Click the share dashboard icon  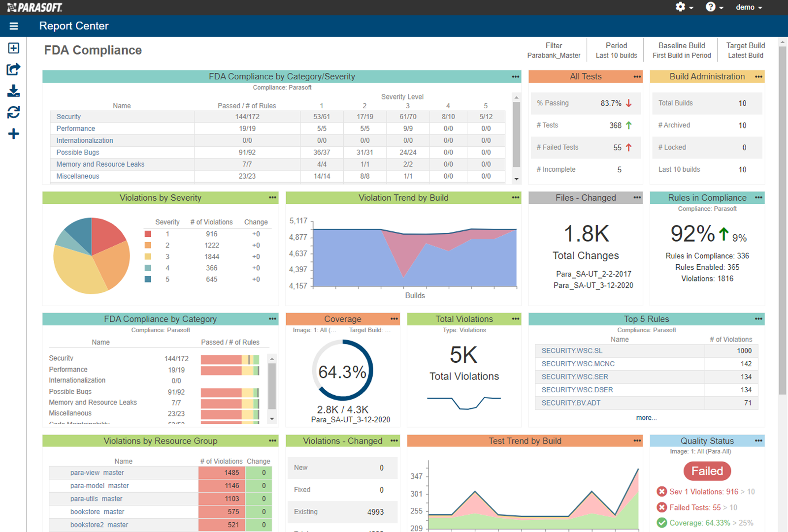pyautogui.click(x=14, y=69)
